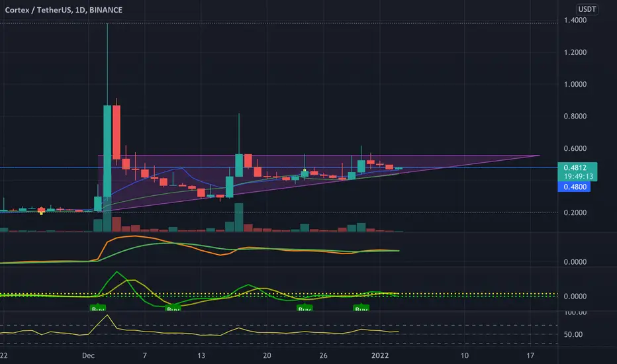Click the Buy signal label above date 26
The image size is (617, 364).
click(x=305, y=308)
